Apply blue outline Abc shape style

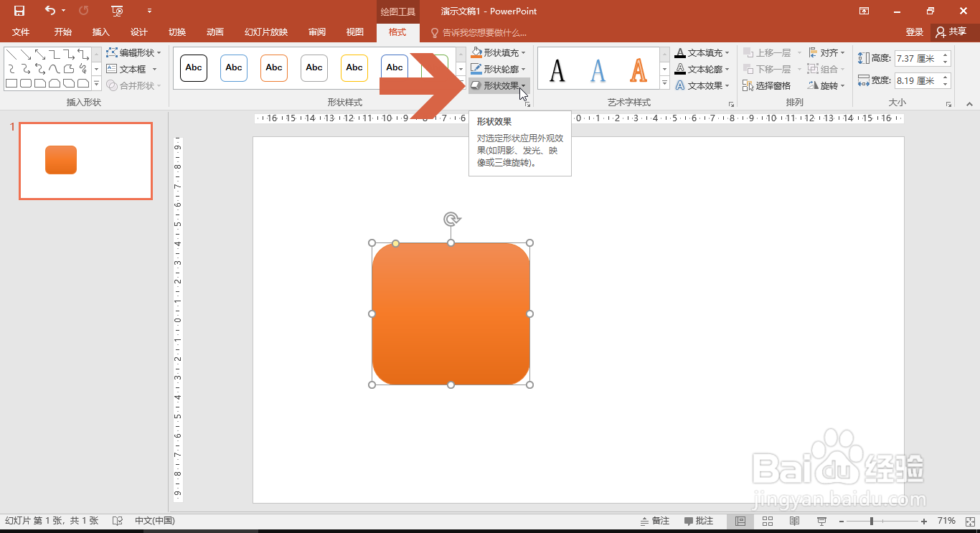(234, 67)
